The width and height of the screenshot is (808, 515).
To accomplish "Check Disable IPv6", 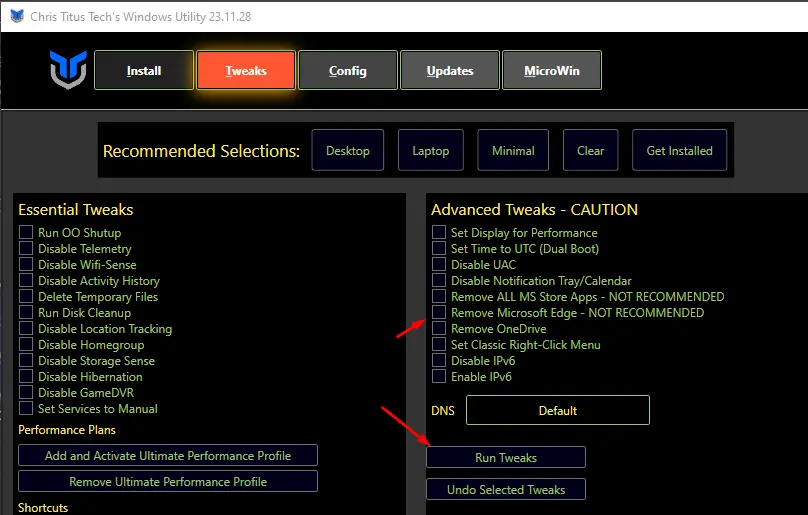I will 439,360.
